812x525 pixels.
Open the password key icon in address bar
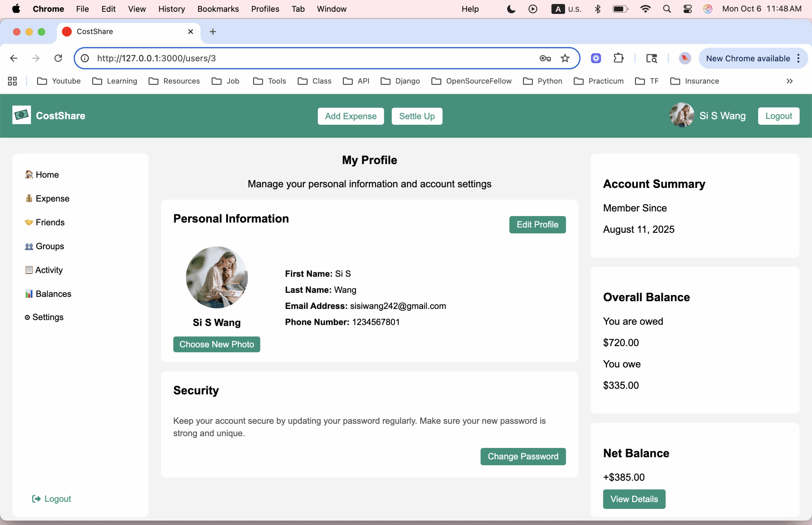(545, 58)
